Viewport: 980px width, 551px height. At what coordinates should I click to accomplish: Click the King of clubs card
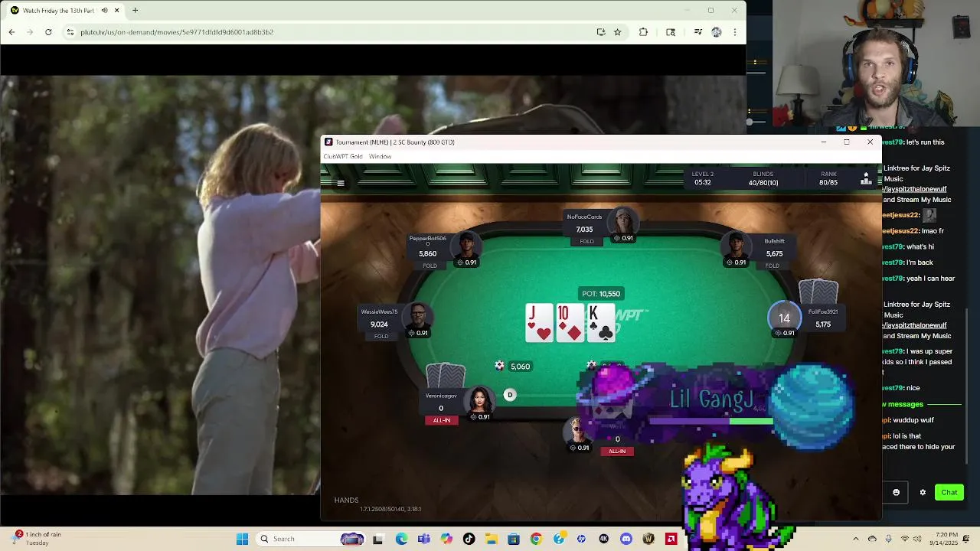coord(601,322)
